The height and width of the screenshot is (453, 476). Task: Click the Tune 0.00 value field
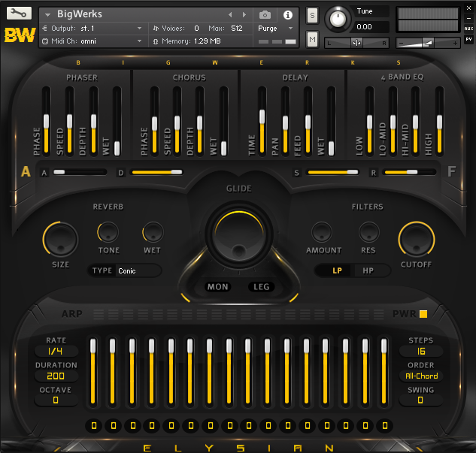(370, 27)
